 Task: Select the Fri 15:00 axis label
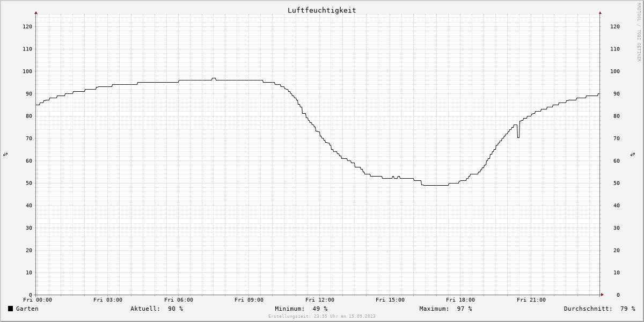click(x=390, y=300)
